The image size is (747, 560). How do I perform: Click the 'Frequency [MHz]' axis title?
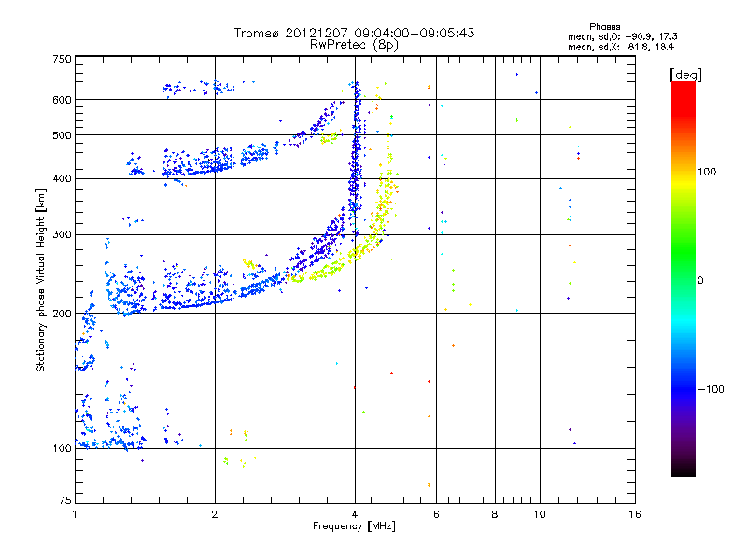pyautogui.click(x=354, y=526)
